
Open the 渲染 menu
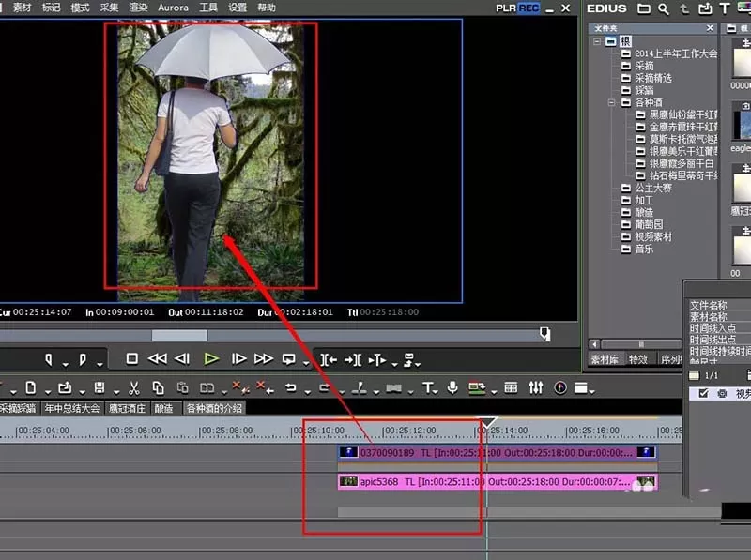[x=138, y=8]
